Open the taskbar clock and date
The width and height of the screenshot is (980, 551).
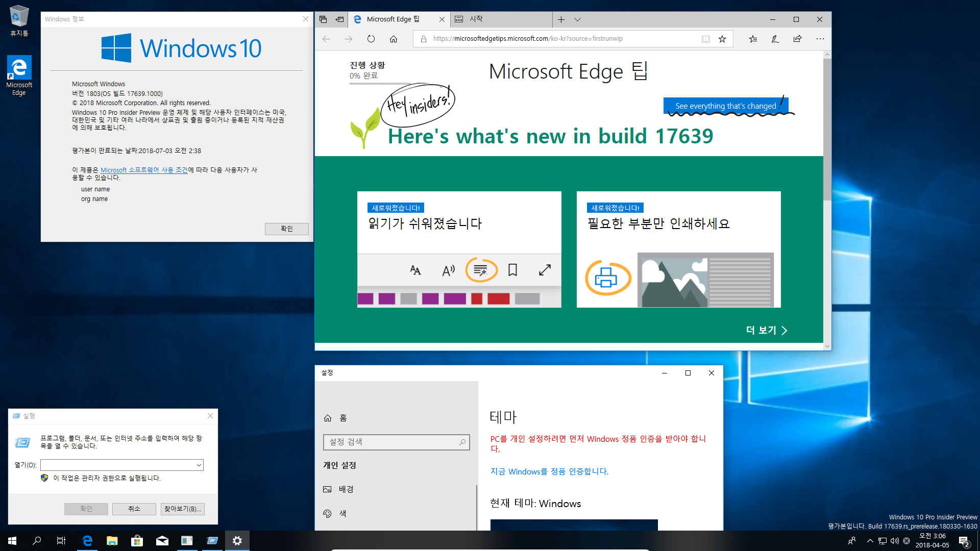point(932,541)
